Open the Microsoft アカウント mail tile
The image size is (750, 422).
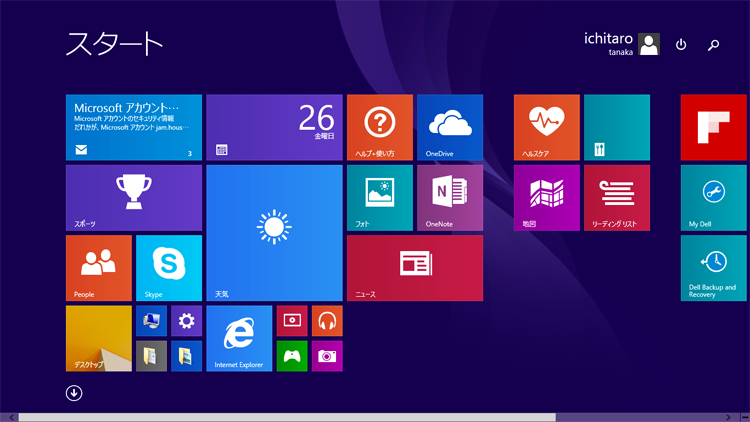(x=134, y=127)
